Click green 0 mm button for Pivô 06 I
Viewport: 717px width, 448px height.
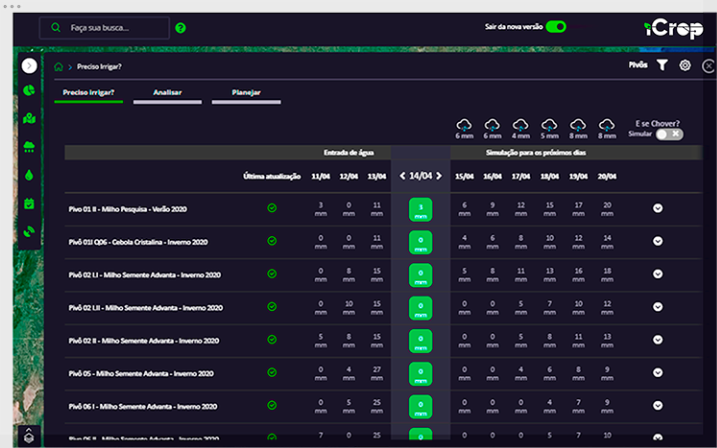pos(421,407)
